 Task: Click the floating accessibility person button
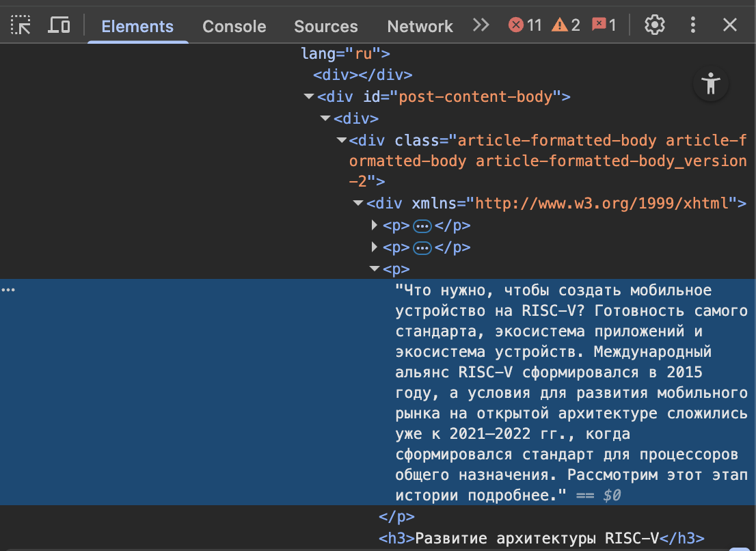coord(711,84)
